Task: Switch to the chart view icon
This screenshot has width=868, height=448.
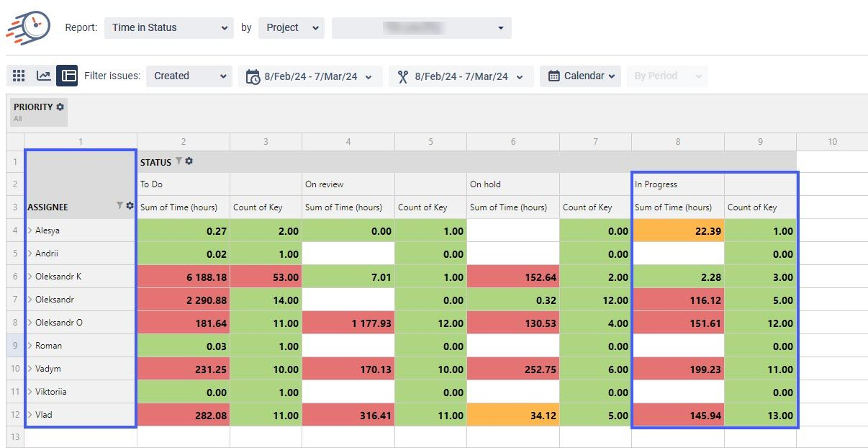Action: point(44,76)
